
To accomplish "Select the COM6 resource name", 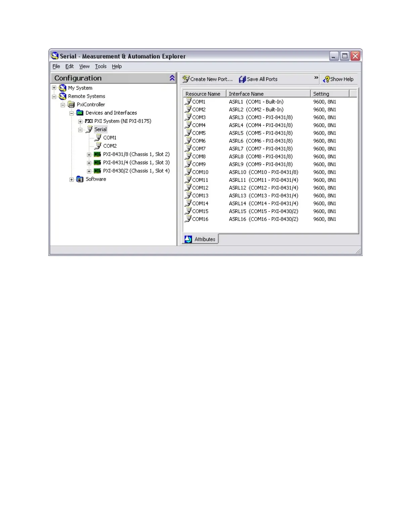I will point(199,141).
